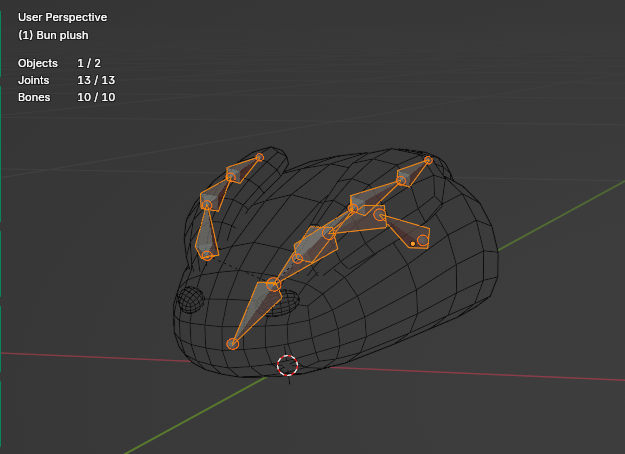
Task: Click the (1) Bun plush object label
Action: tap(53, 35)
